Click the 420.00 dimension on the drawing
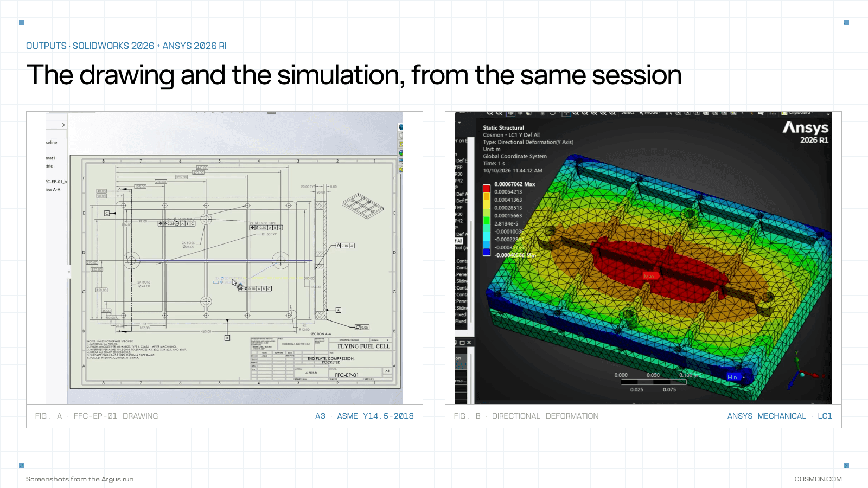 [x=198, y=172]
